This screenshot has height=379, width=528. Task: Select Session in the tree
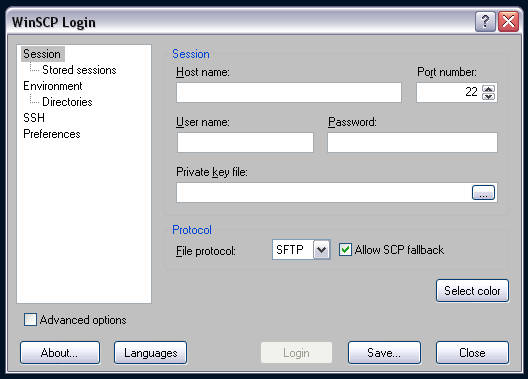[x=42, y=54]
